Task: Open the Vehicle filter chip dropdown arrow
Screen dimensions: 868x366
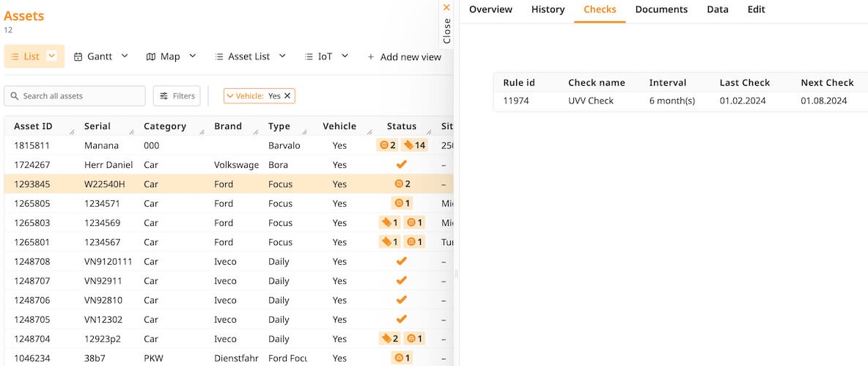Action: pyautogui.click(x=231, y=96)
